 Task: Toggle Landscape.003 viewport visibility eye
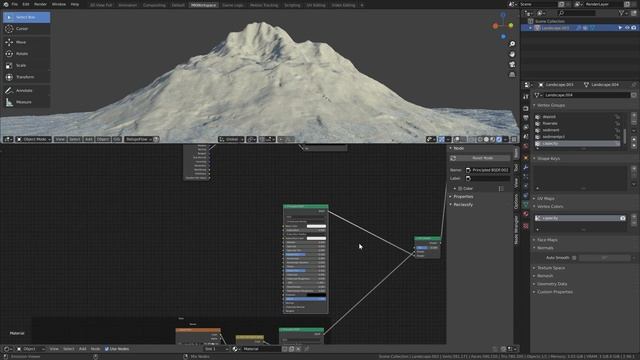coord(627,28)
